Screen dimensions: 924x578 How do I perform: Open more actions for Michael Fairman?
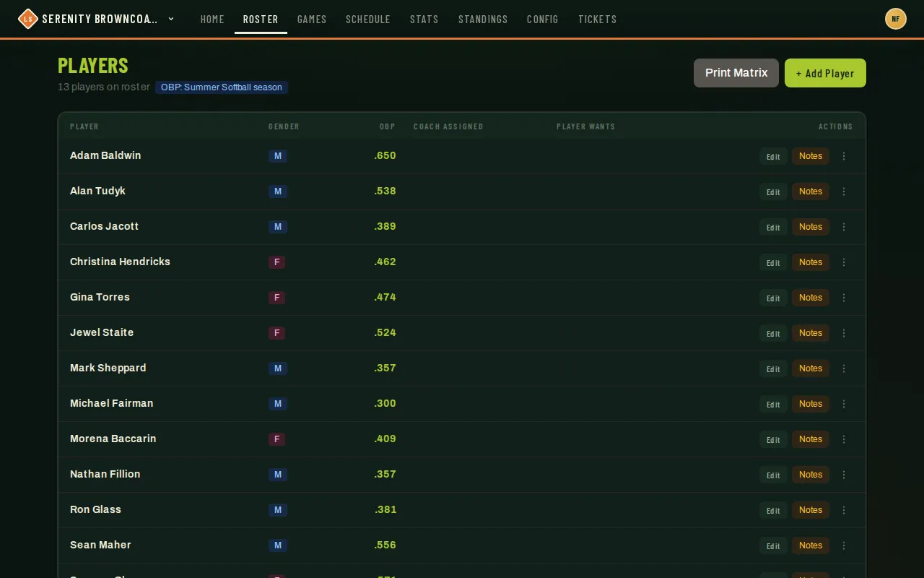(844, 404)
